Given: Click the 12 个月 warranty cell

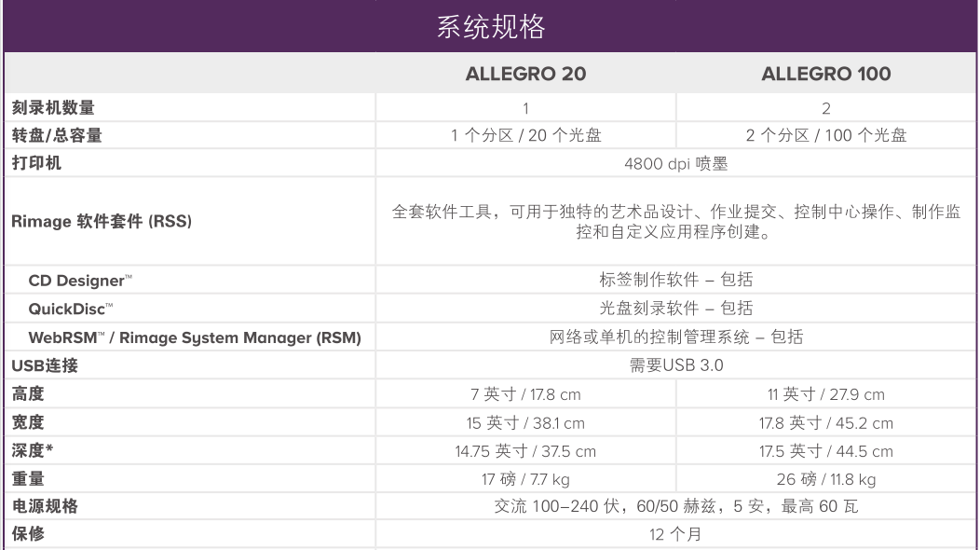Looking at the screenshot, I should [675, 534].
